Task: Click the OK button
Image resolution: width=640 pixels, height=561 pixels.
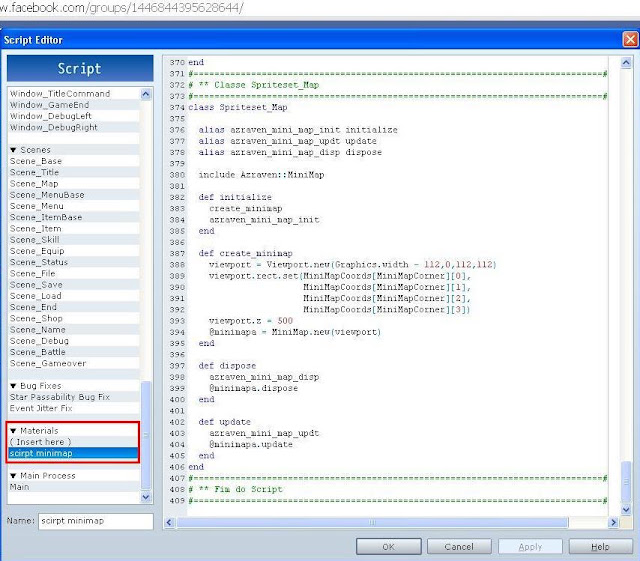Action: [389, 546]
